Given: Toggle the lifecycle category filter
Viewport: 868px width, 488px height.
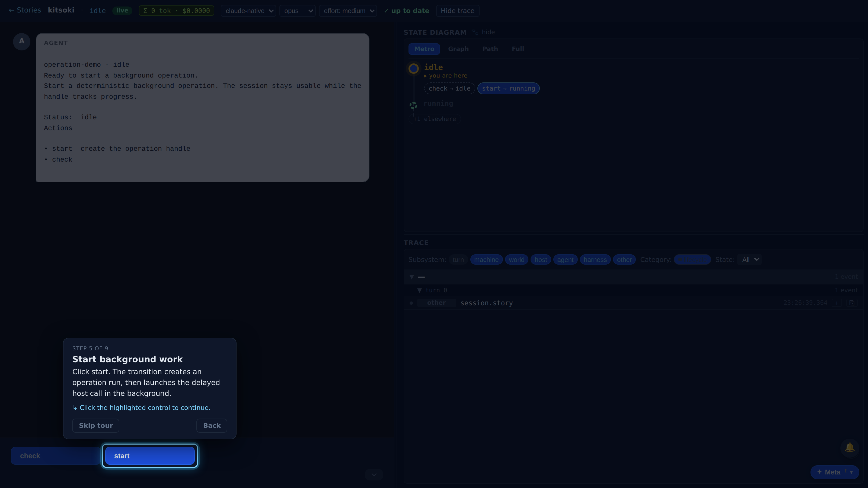Looking at the screenshot, I should point(692,260).
